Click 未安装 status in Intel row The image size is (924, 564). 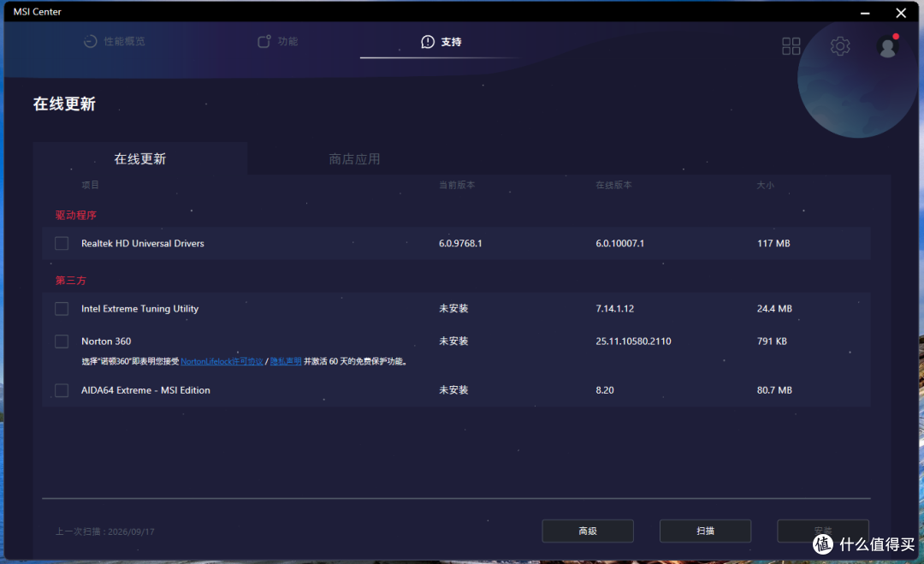(453, 309)
